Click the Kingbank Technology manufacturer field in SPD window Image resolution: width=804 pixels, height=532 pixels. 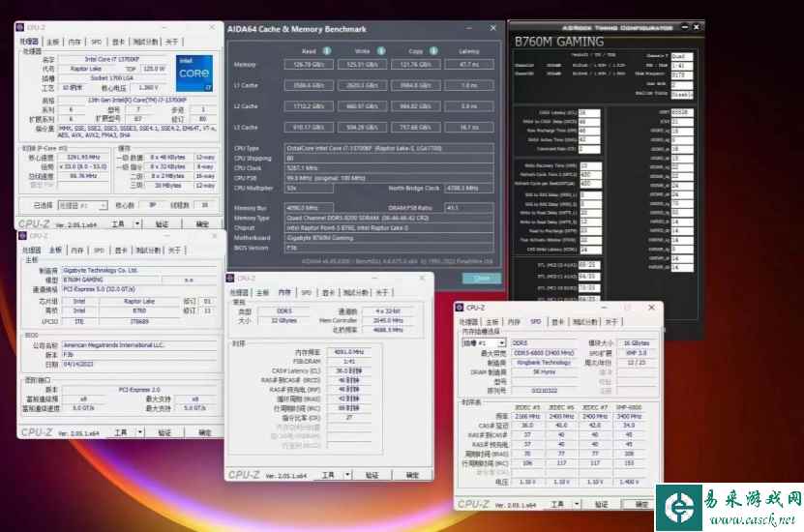coord(544,363)
